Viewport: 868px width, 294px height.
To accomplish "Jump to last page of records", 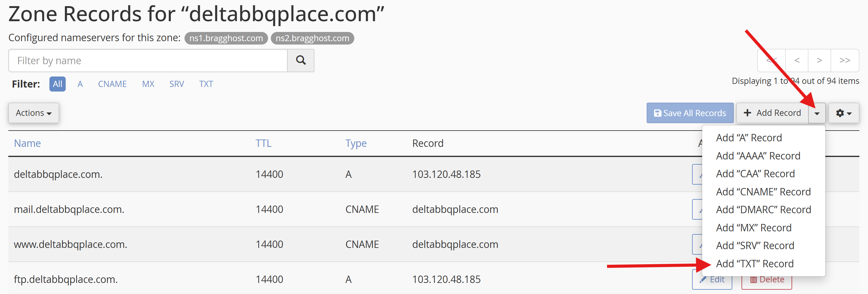I will [x=844, y=60].
